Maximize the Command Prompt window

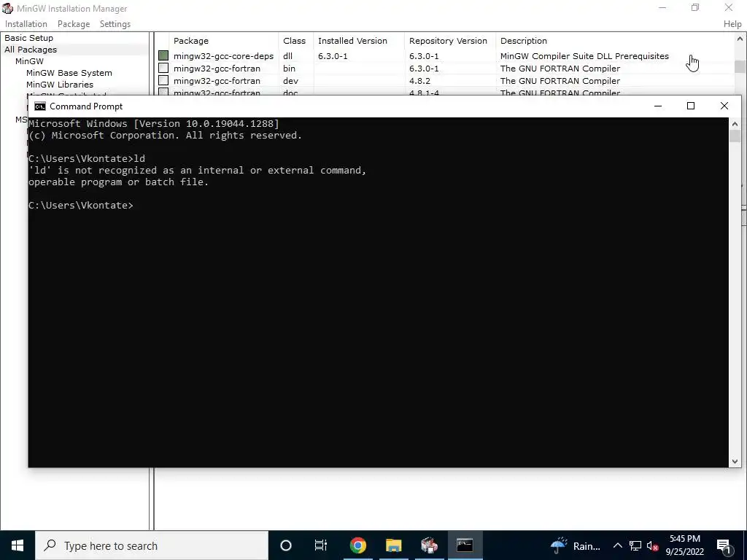point(691,106)
